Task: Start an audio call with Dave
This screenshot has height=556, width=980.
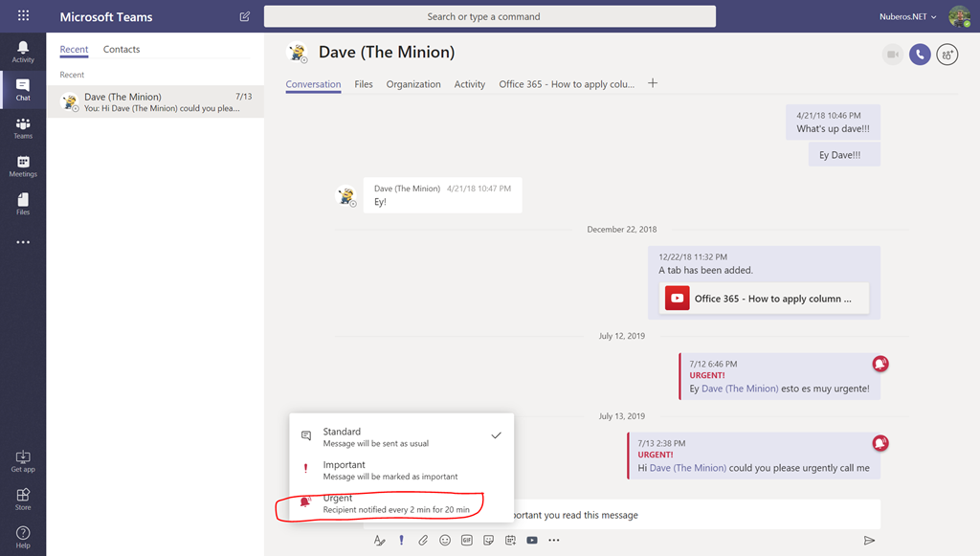Action: [919, 55]
